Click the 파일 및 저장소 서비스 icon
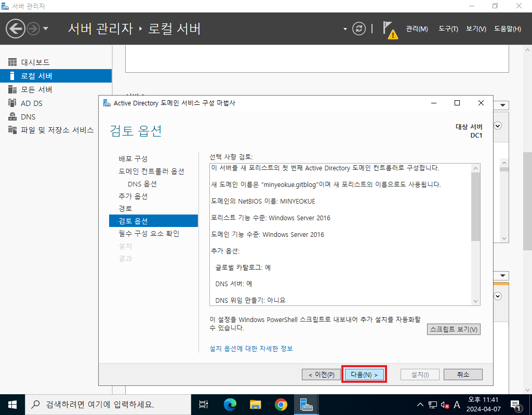 [x=12, y=130]
